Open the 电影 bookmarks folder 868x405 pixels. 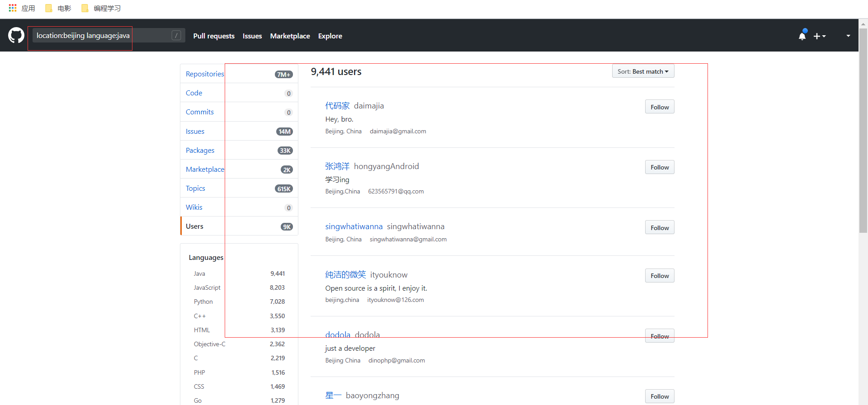(x=58, y=8)
